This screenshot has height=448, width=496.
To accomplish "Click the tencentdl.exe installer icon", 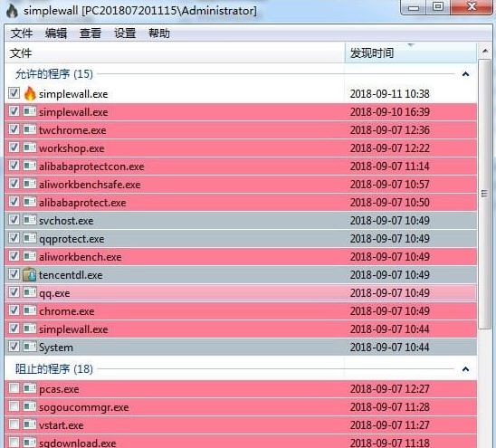I will [x=30, y=274].
